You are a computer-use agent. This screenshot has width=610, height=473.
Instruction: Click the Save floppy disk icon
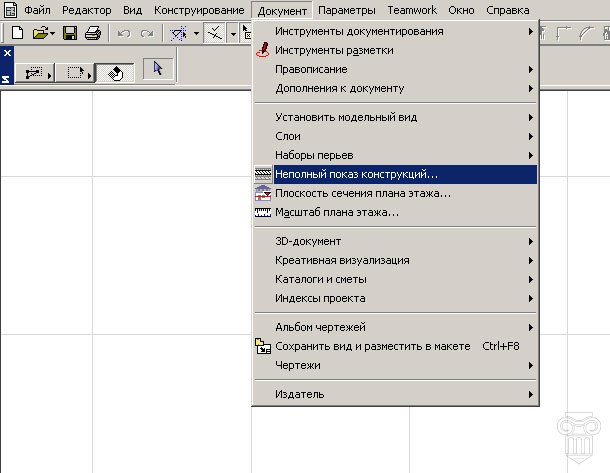tap(70, 33)
